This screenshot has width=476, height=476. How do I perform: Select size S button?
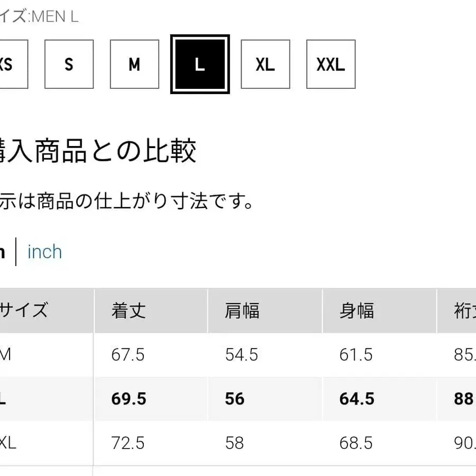click(69, 65)
